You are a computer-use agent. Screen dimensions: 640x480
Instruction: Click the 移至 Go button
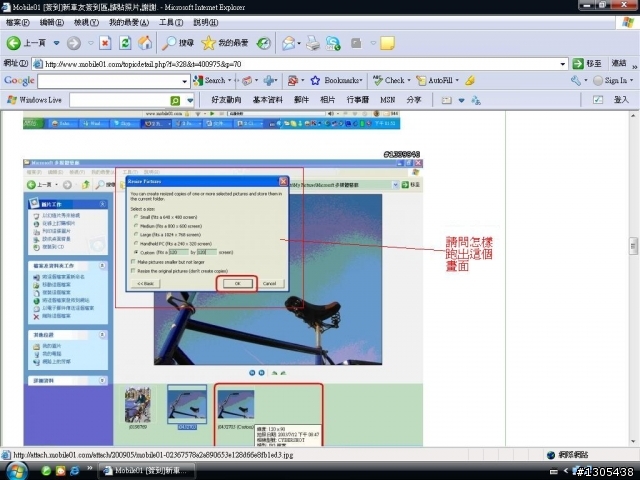pos(587,63)
